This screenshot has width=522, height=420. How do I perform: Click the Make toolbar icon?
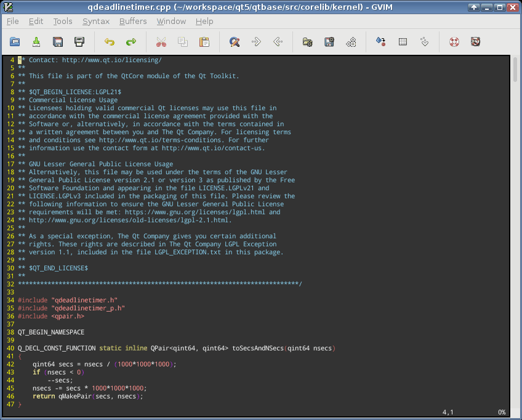[x=381, y=42]
